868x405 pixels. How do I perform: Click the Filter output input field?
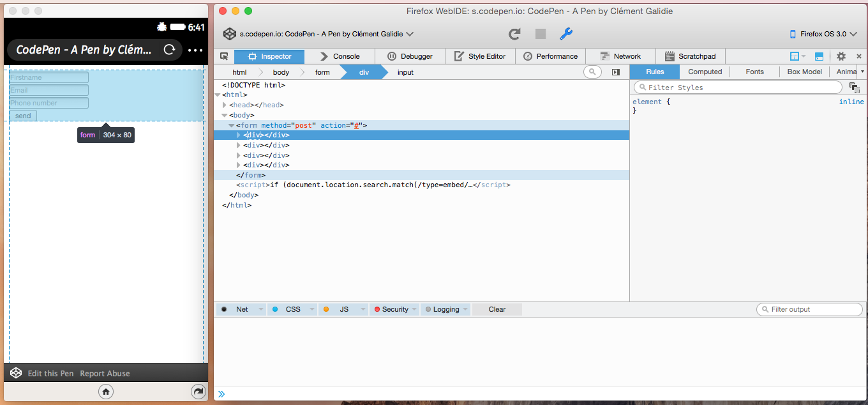coord(809,309)
